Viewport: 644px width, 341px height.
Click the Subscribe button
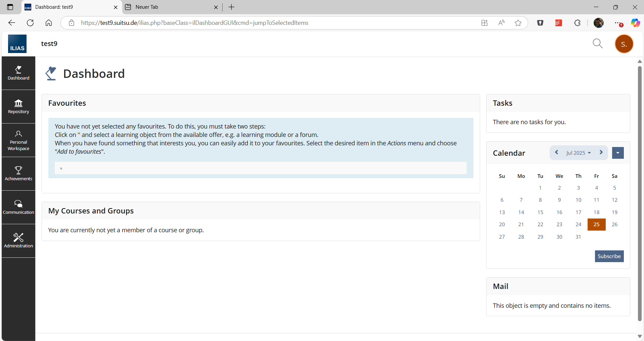click(609, 256)
